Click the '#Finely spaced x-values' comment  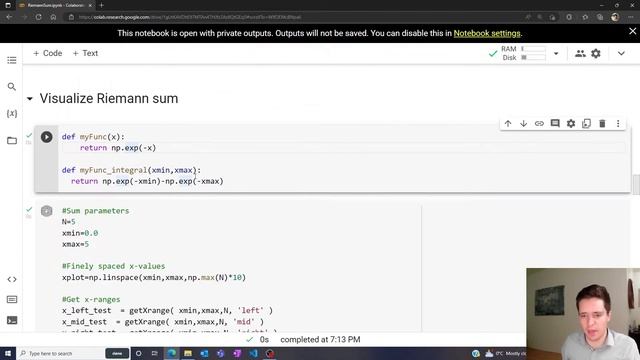pos(113,266)
